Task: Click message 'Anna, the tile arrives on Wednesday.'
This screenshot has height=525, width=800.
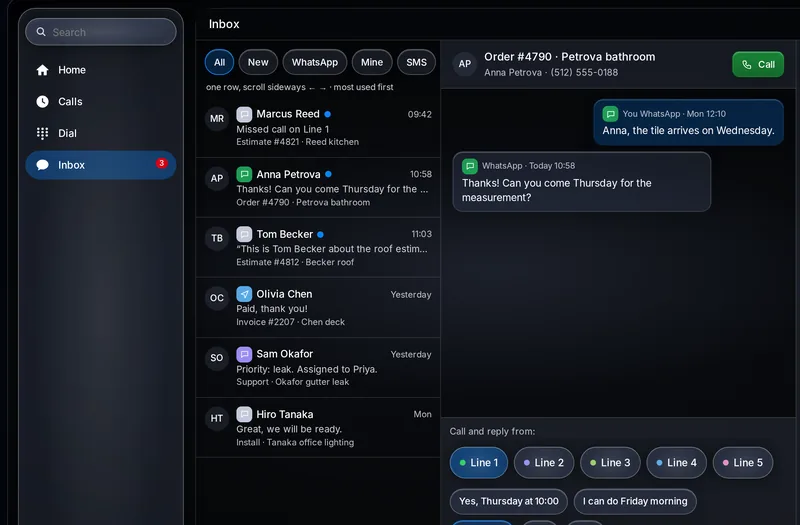Action: [x=688, y=131]
